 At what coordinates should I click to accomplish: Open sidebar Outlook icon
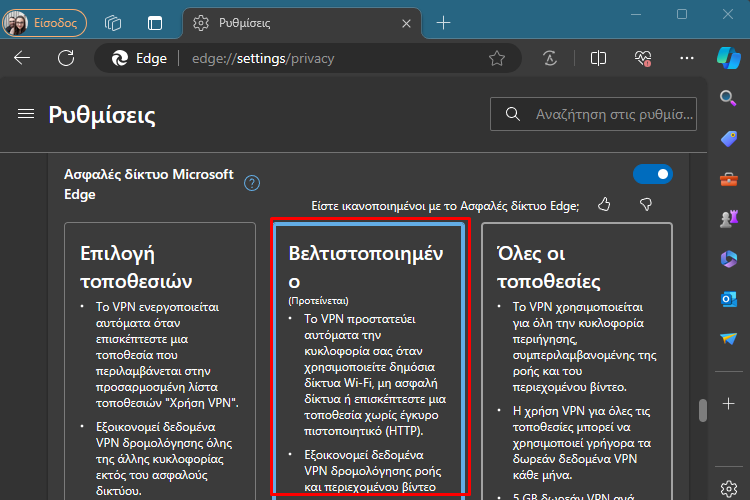pyautogui.click(x=728, y=299)
